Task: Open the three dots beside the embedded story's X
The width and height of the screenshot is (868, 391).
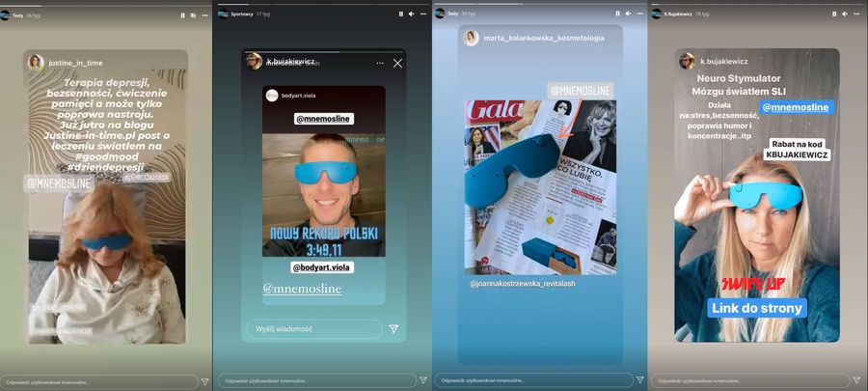Action: (380, 63)
